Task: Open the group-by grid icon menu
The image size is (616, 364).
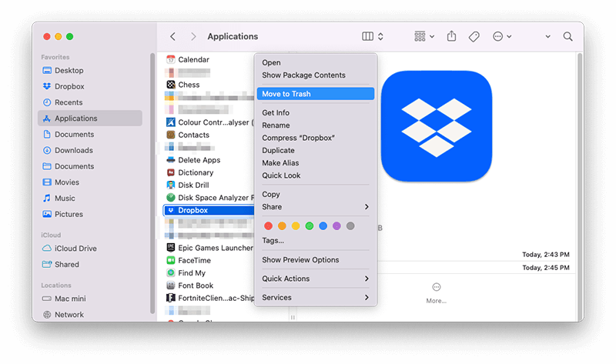Action: [x=424, y=36]
